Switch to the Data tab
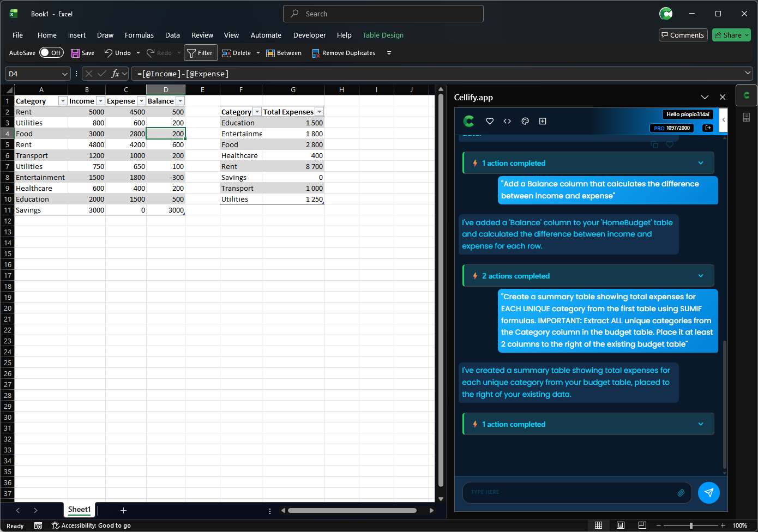Viewport: 758px width, 532px height. click(172, 35)
